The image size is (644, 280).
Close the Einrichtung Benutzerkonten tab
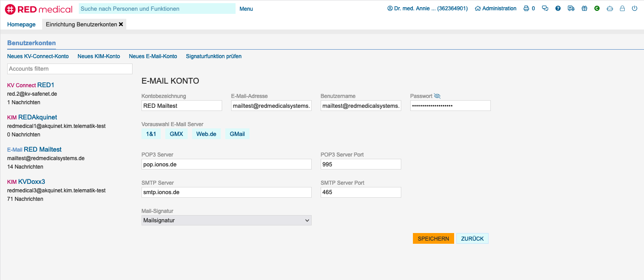pyautogui.click(x=121, y=25)
